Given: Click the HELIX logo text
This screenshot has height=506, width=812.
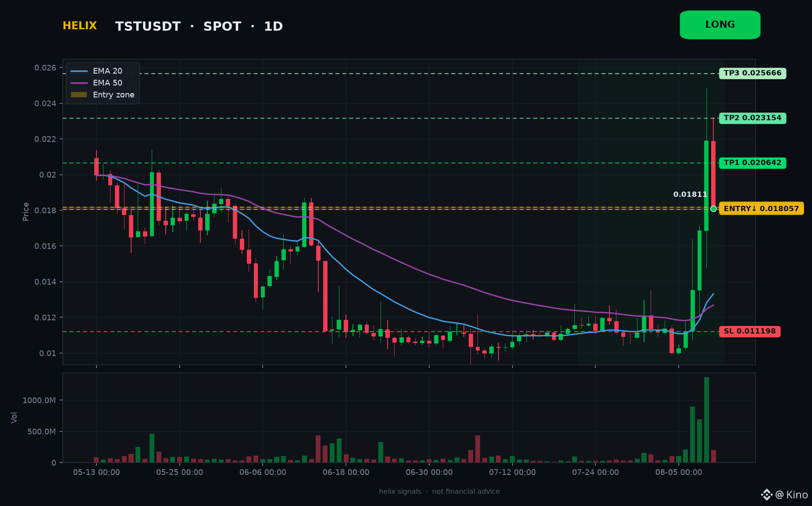Looking at the screenshot, I should pos(80,26).
